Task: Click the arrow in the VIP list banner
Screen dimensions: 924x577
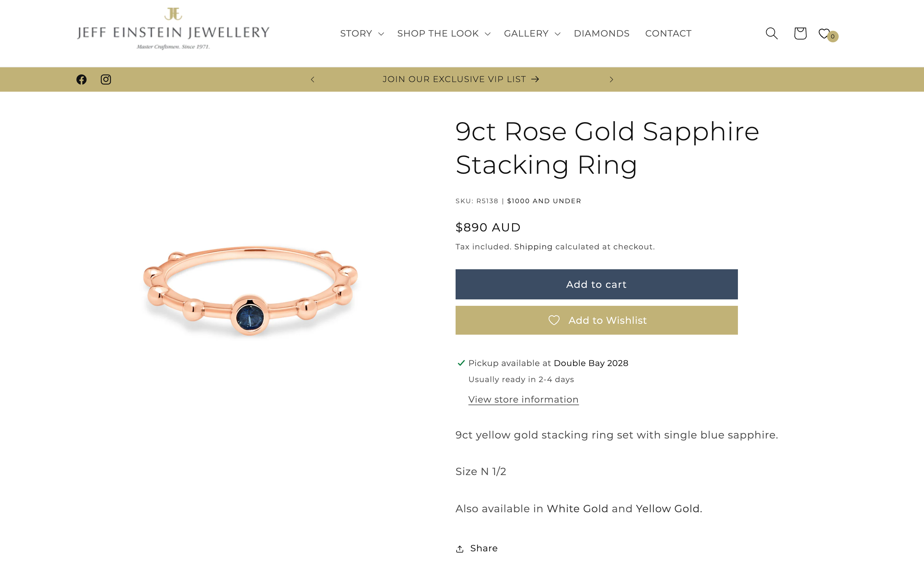Action: point(535,79)
